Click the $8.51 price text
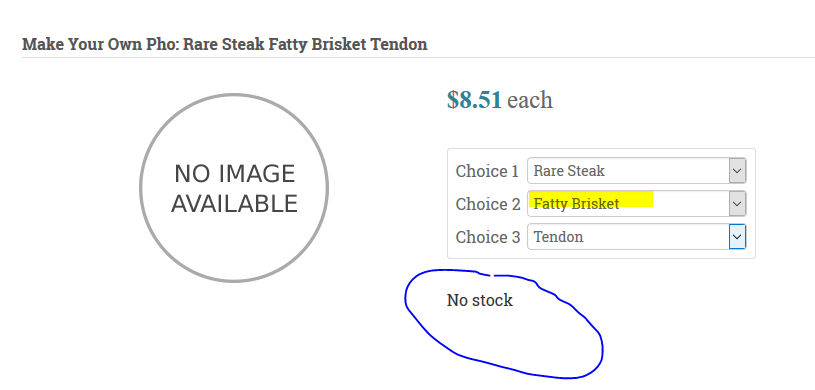This screenshot has height=390, width=815. pos(474,100)
